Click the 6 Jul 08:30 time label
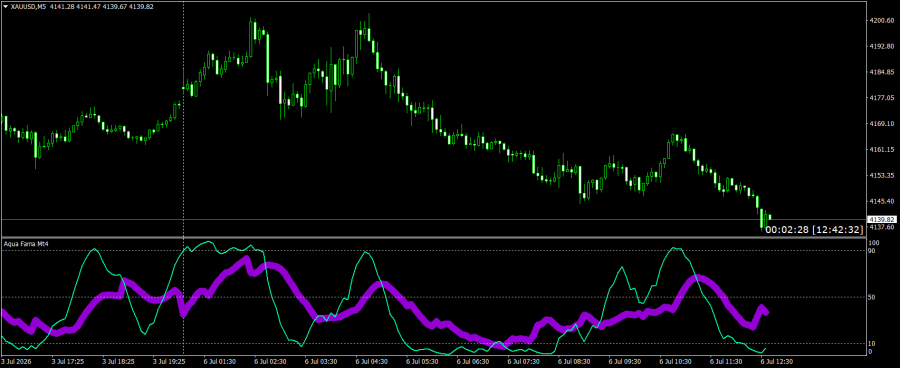This screenshot has width=900, height=368. click(x=574, y=362)
